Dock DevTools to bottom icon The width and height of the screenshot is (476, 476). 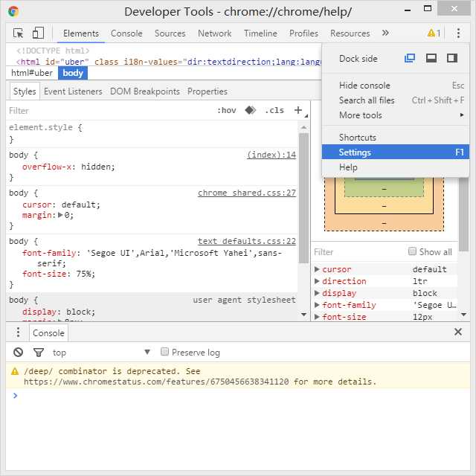pyautogui.click(x=431, y=58)
